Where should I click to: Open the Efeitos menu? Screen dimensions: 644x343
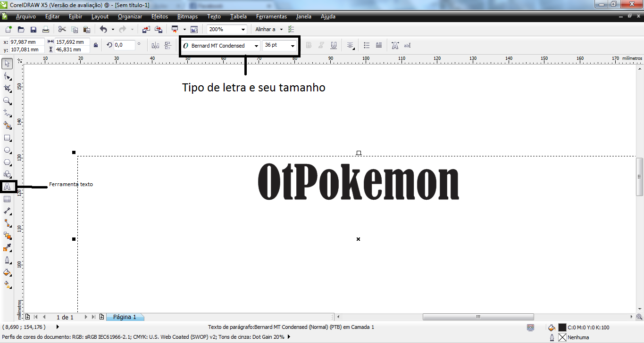point(159,16)
